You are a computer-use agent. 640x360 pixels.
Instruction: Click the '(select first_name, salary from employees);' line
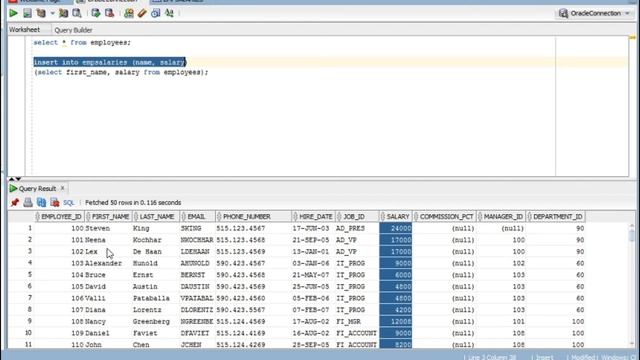[121, 72]
